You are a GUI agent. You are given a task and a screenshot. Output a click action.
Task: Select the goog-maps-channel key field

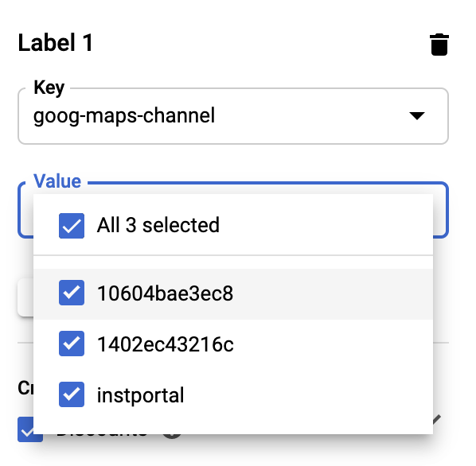[x=233, y=116]
